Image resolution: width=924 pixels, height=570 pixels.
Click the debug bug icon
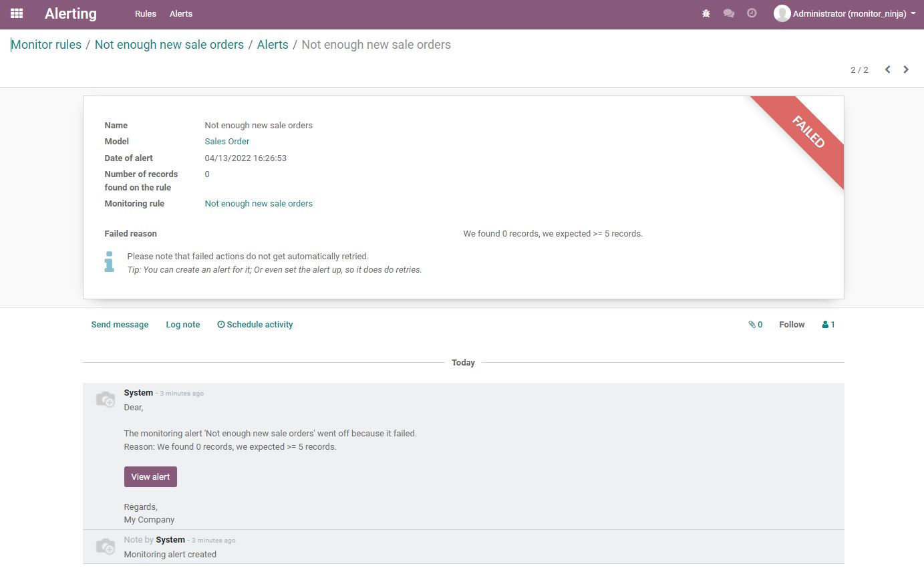[x=706, y=13]
